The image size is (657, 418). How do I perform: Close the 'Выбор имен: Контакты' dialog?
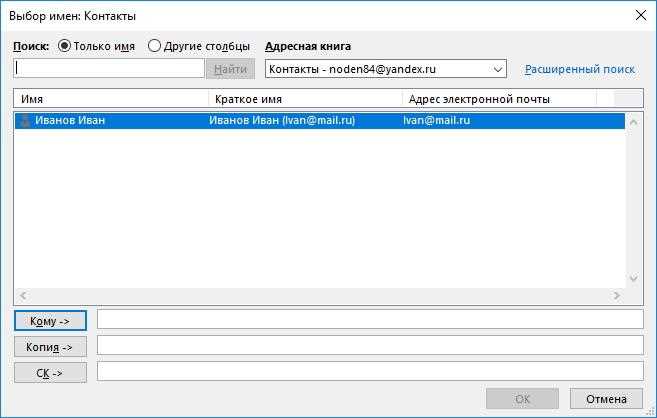pyautogui.click(x=641, y=16)
